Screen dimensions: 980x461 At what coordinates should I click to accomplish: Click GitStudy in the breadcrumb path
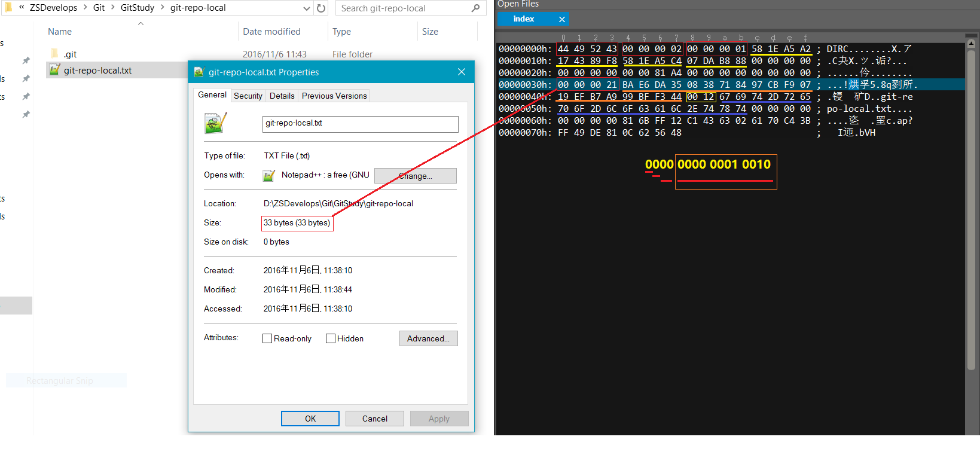tap(138, 8)
